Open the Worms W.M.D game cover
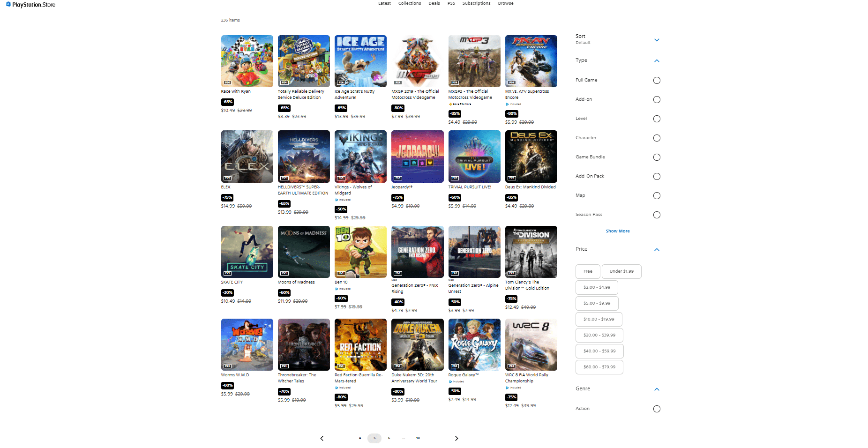Screen dimensions: 868x448 [247, 344]
